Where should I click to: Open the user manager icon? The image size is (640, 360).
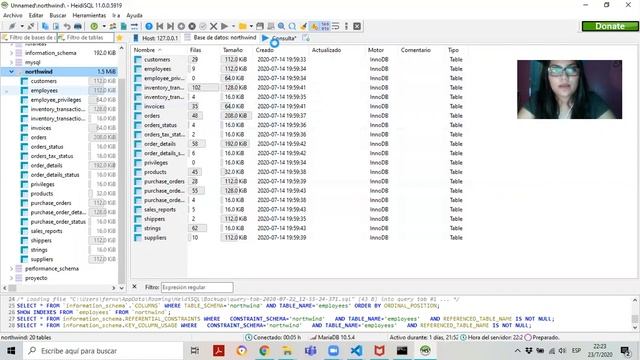(113, 26)
